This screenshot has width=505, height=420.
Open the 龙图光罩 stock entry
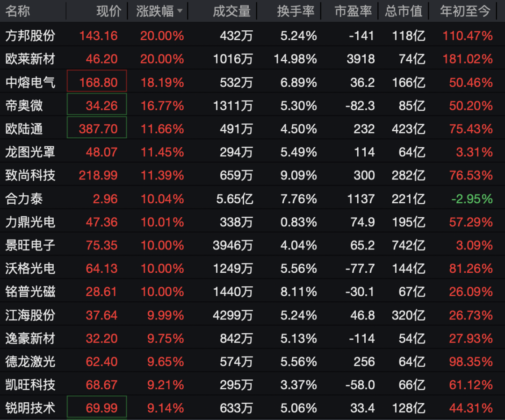coord(30,152)
